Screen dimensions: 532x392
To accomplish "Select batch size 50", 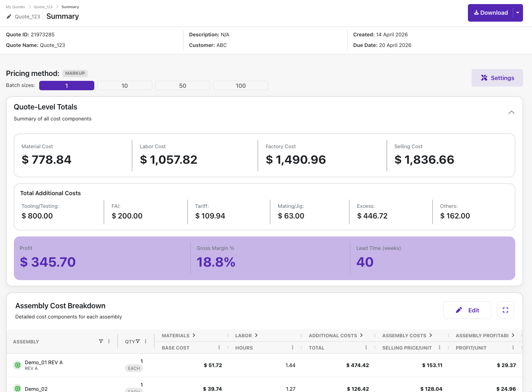I will [x=183, y=86].
